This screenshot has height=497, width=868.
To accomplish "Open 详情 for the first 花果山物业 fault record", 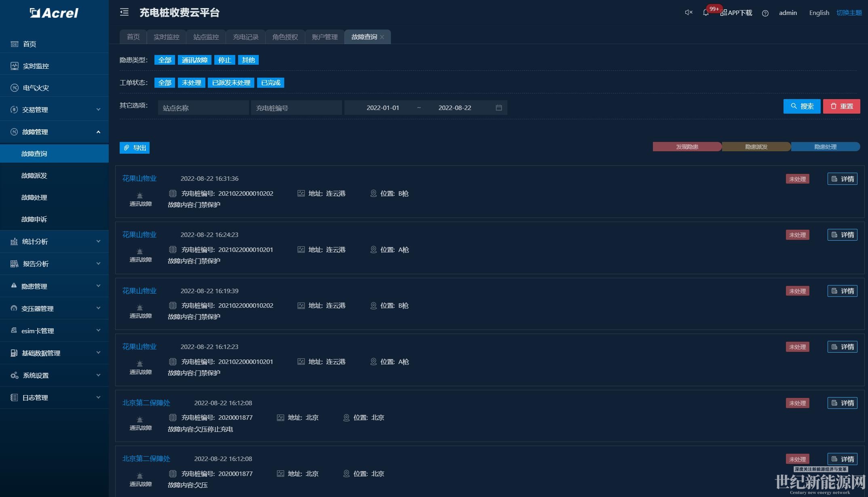I will tap(842, 179).
